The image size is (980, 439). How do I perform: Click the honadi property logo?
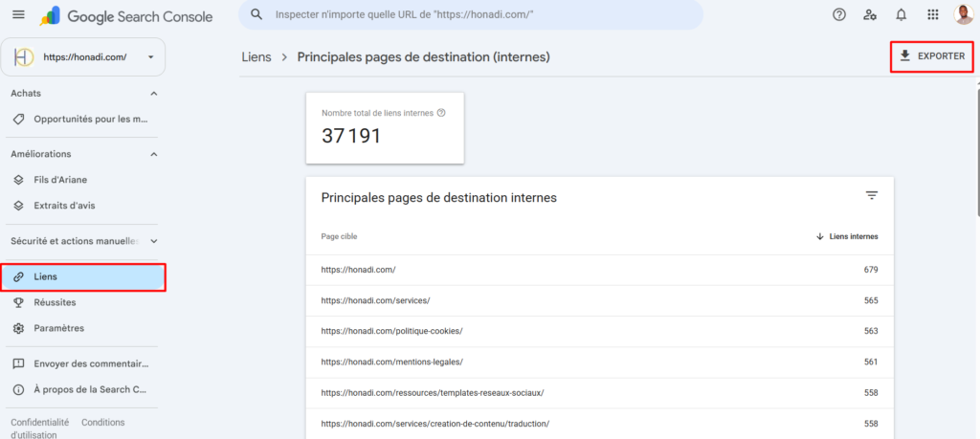(x=23, y=56)
